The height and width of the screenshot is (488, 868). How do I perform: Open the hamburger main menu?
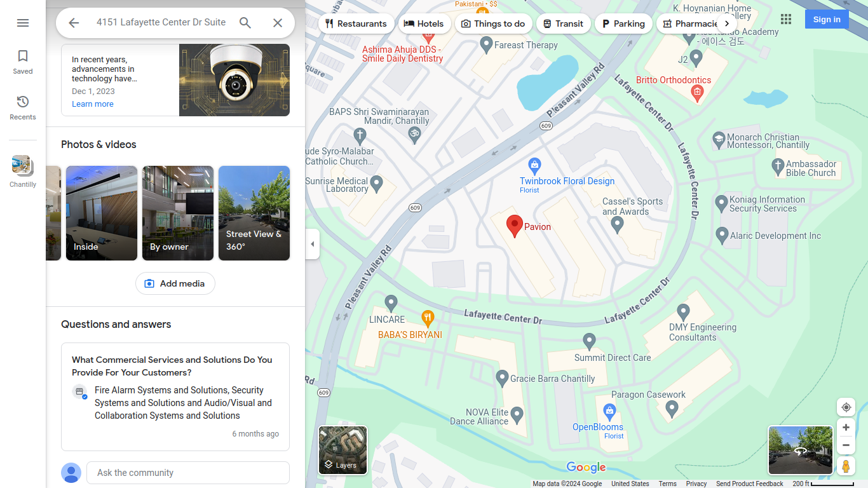point(23,23)
